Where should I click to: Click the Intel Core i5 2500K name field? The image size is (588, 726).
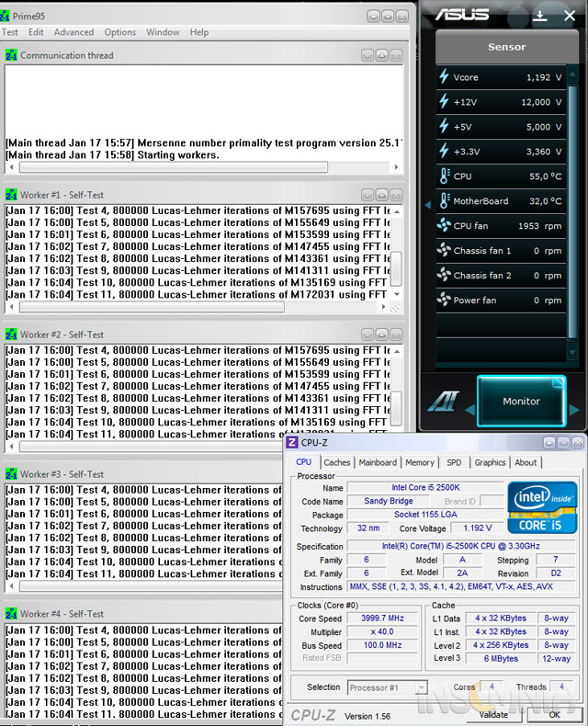click(425, 487)
